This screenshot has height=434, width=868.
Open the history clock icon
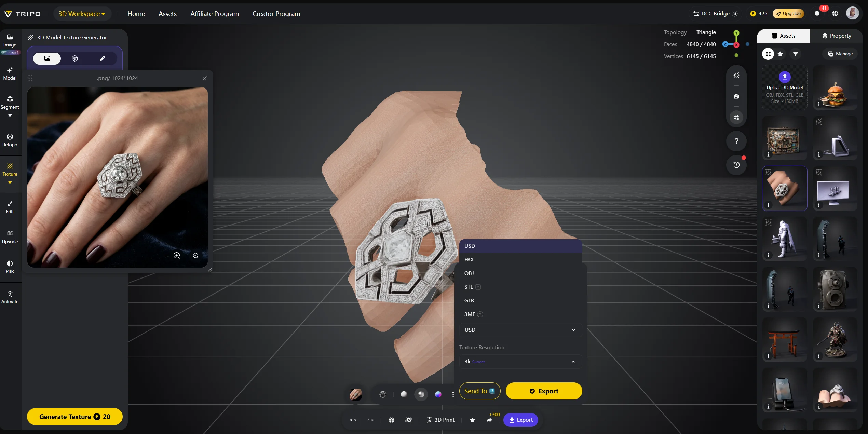click(736, 165)
